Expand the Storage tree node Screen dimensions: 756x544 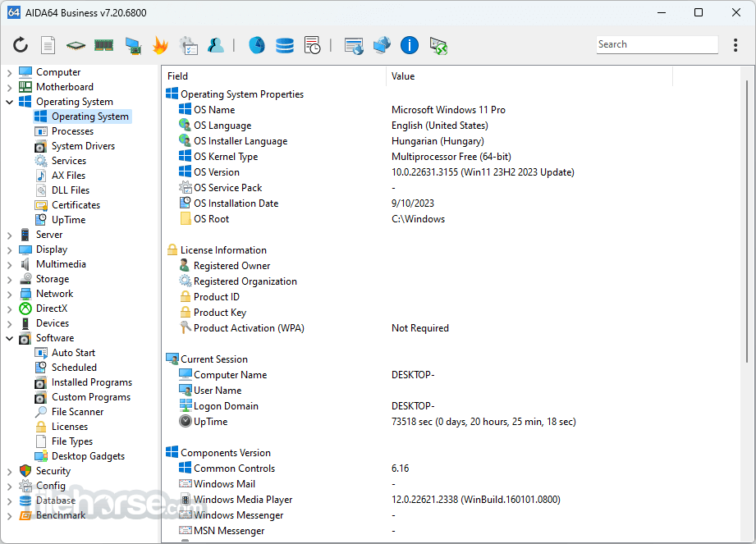pos(10,280)
